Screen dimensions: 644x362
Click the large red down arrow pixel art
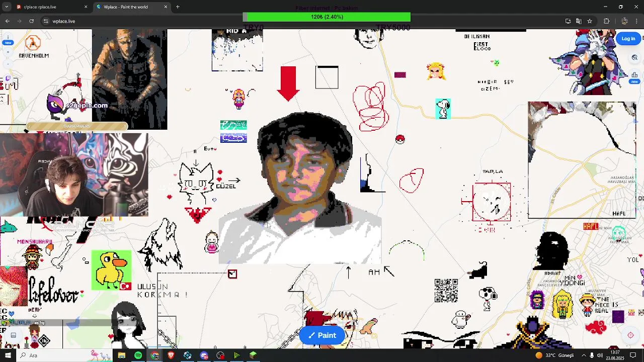[x=288, y=83]
